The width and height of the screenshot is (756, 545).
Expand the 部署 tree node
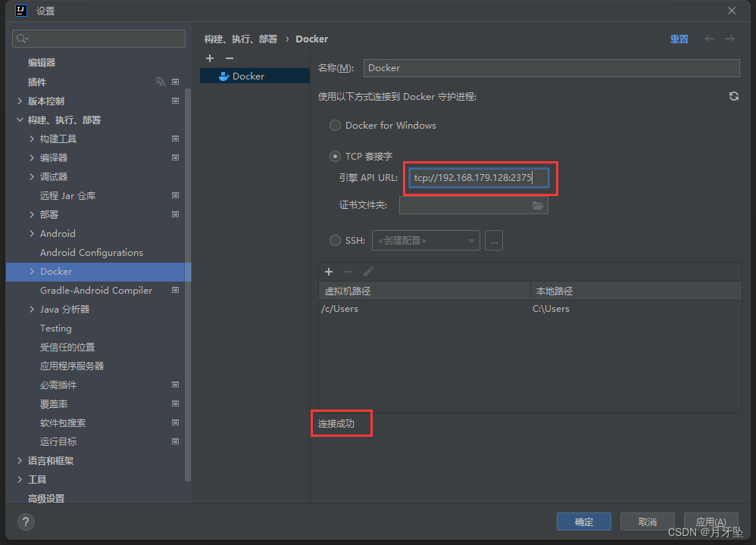pos(32,214)
